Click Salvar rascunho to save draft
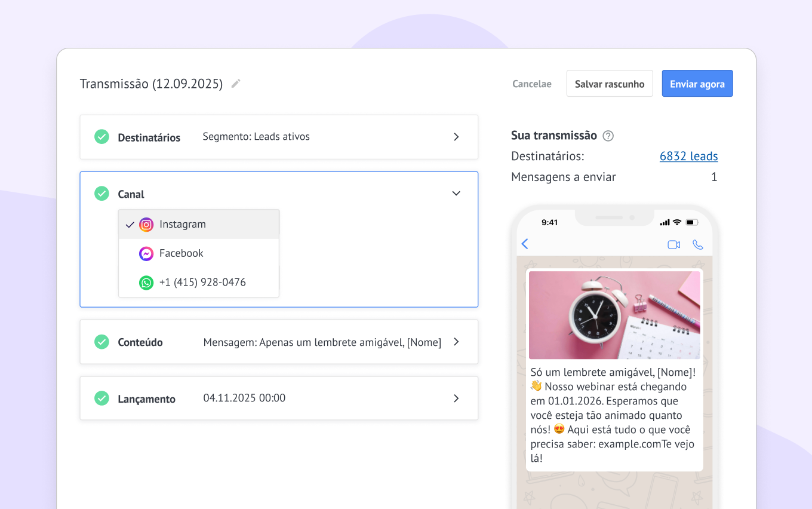Image resolution: width=812 pixels, height=509 pixels. click(x=609, y=84)
